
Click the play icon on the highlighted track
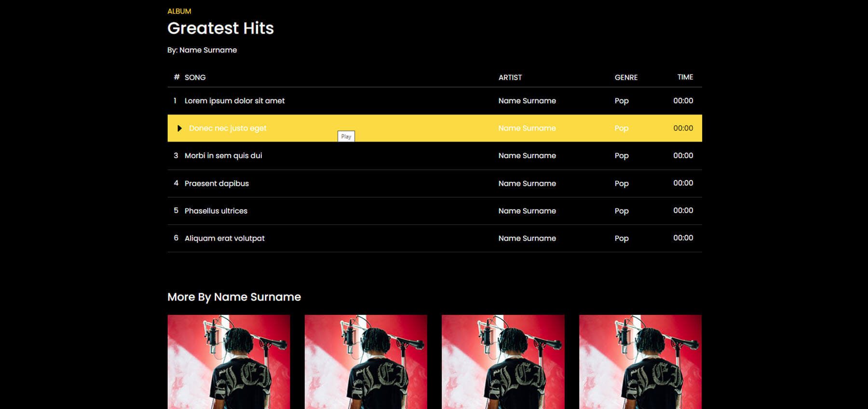tap(179, 128)
